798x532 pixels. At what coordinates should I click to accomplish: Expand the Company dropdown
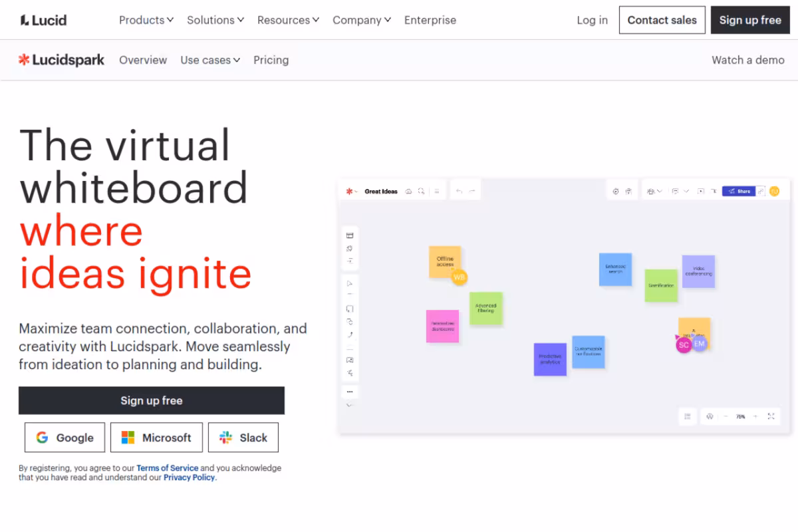click(x=362, y=20)
